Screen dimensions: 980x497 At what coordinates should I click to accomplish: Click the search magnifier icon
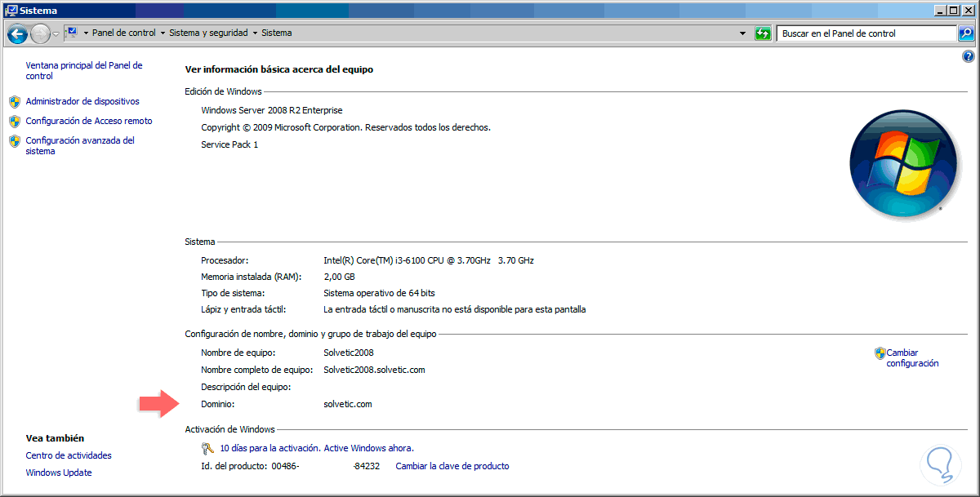point(966,33)
